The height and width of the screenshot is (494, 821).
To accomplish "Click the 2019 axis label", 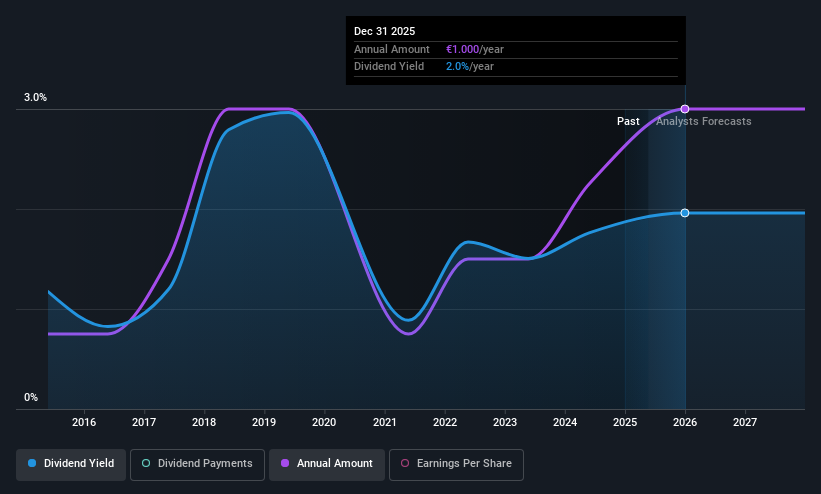I will click(x=264, y=422).
